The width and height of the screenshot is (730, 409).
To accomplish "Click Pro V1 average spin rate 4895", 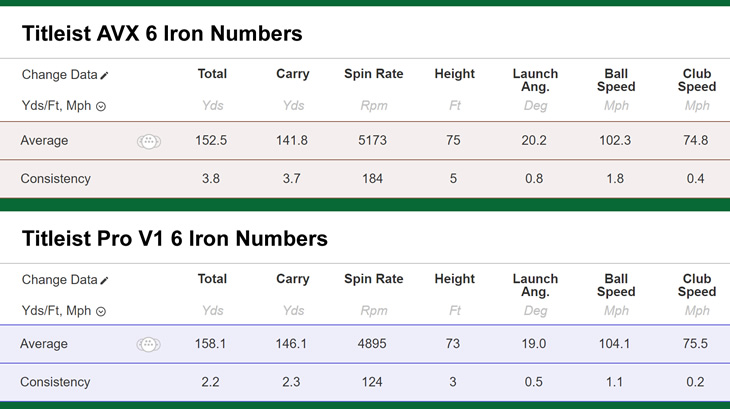I will 372,344.
